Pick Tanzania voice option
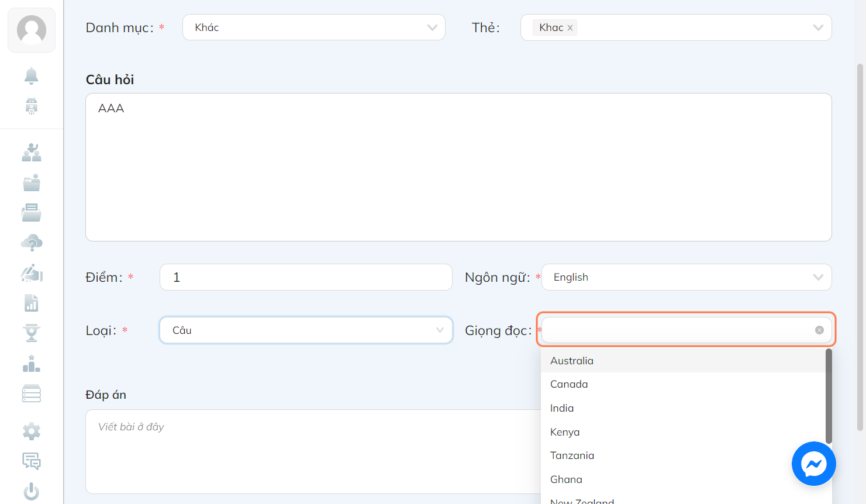The image size is (866, 504). pos(683,455)
